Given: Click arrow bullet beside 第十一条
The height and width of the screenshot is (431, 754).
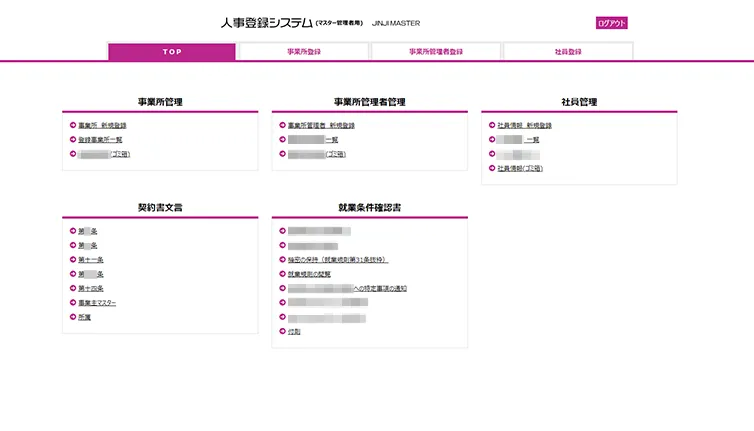Looking at the screenshot, I should pos(73,260).
